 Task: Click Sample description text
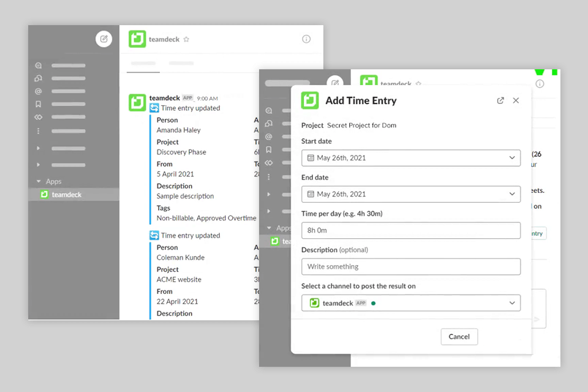(x=185, y=196)
